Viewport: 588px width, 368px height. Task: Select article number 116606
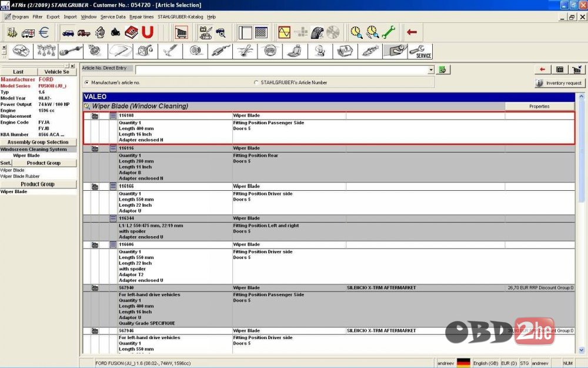click(126, 244)
